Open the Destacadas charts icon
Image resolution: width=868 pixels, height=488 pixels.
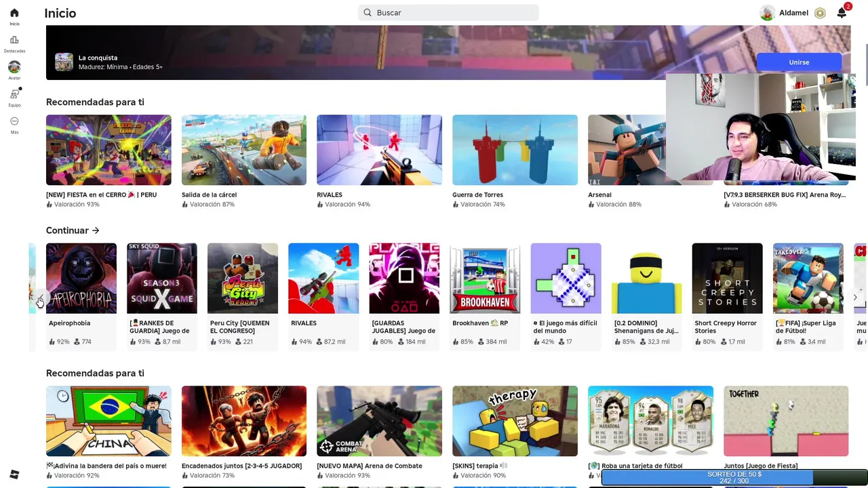pyautogui.click(x=14, y=40)
